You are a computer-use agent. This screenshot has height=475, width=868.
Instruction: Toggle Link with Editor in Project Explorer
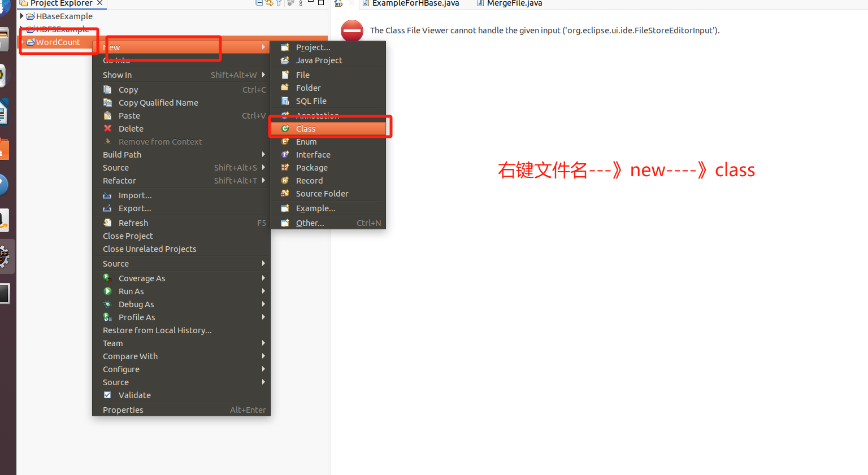270,3
